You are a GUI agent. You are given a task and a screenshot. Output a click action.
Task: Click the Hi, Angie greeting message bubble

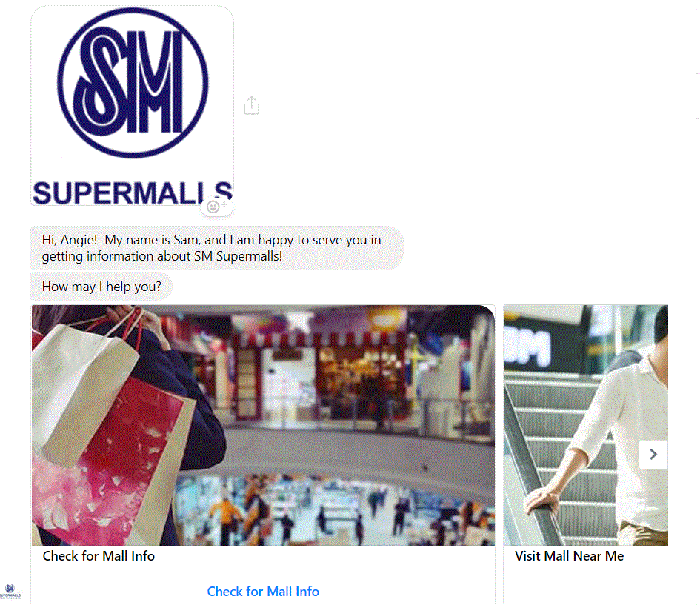pos(217,248)
